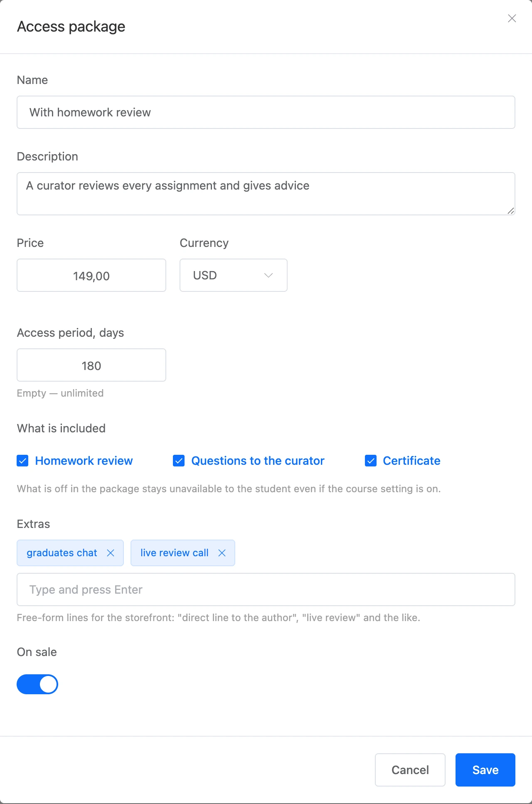This screenshot has height=804, width=532.
Task: Click the 'Questions to the curator' label
Action: (258, 461)
